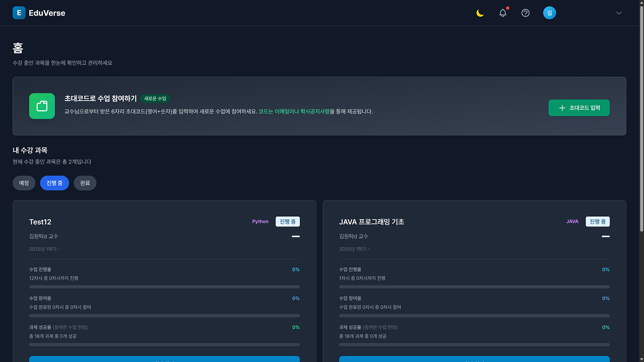Open help question mark icon
The width and height of the screenshot is (644, 362).
(x=525, y=13)
